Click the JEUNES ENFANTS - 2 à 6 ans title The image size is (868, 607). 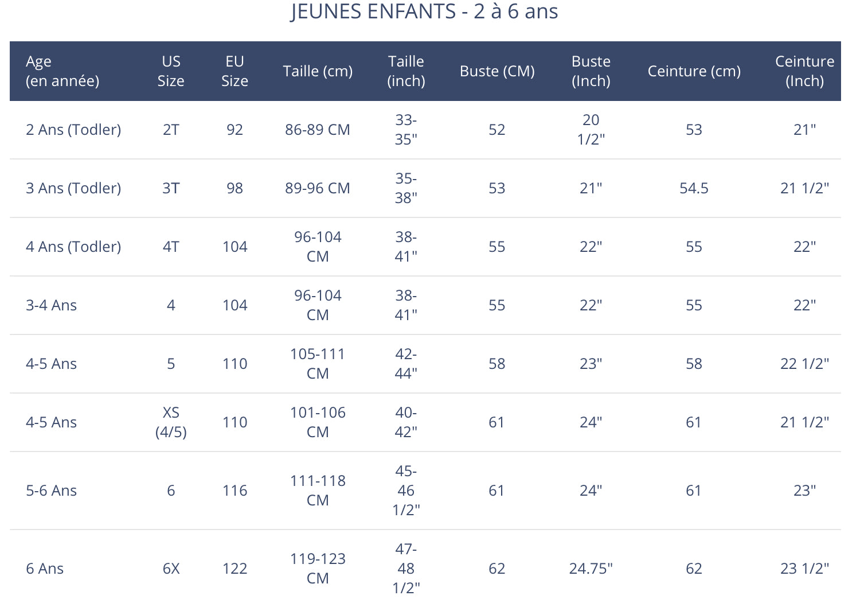point(424,11)
